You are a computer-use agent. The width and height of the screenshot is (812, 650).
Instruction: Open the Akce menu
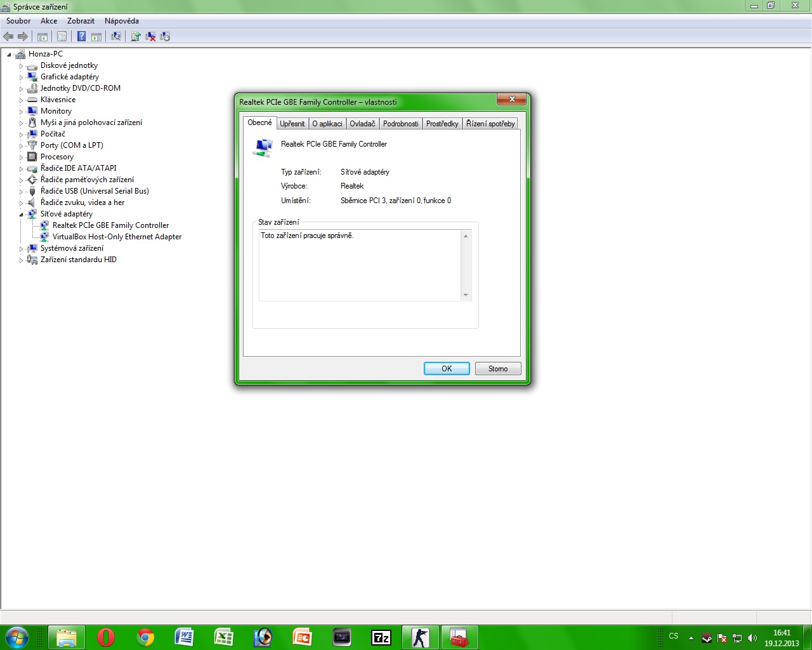tap(49, 21)
